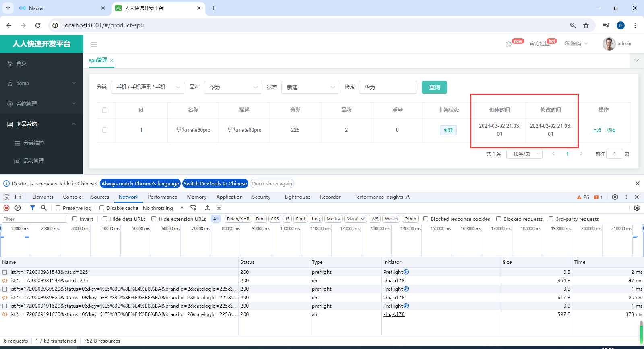This screenshot has width=644, height=349.
Task: Activate DevTools inspect element picker icon
Action: (x=6, y=197)
